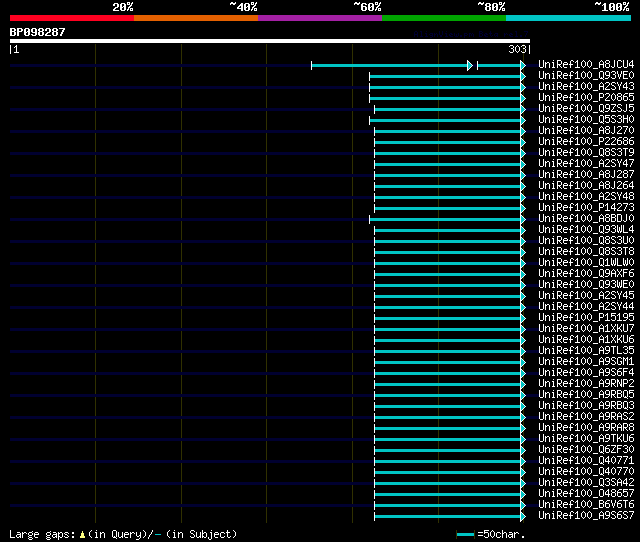The image size is (640, 542).
Task: Click UniRef100_A9S6S7 label
Action: point(586,516)
